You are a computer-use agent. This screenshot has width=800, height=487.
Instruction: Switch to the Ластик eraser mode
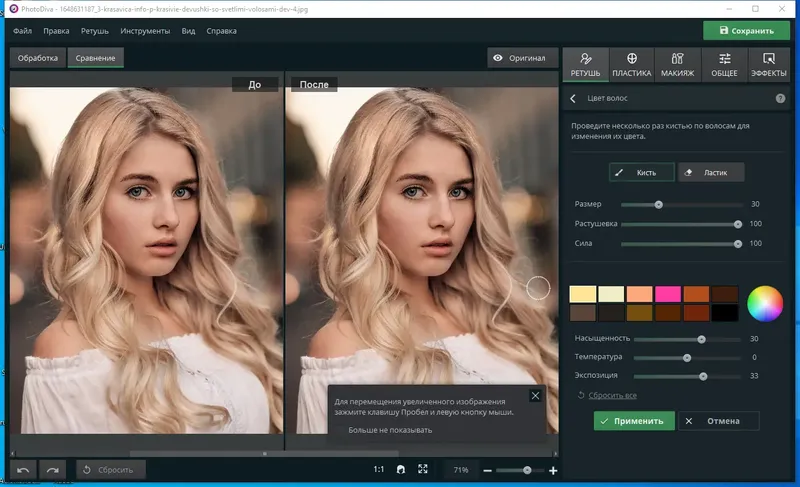pos(711,172)
